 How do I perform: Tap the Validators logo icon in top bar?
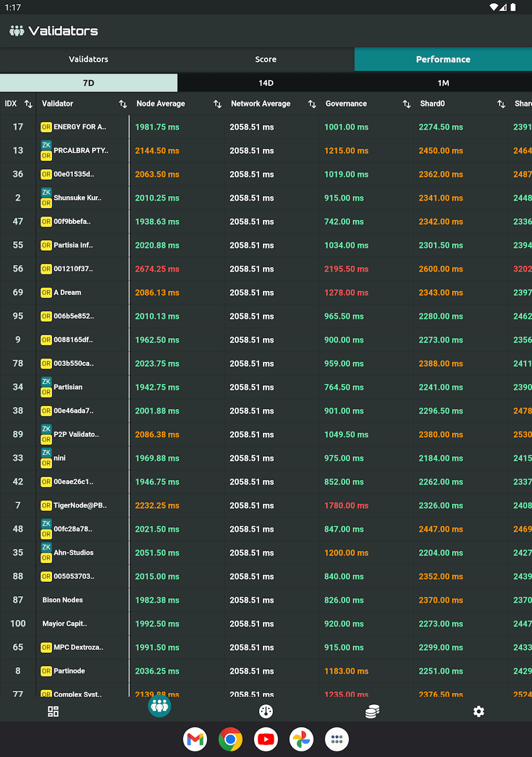pos(16,31)
